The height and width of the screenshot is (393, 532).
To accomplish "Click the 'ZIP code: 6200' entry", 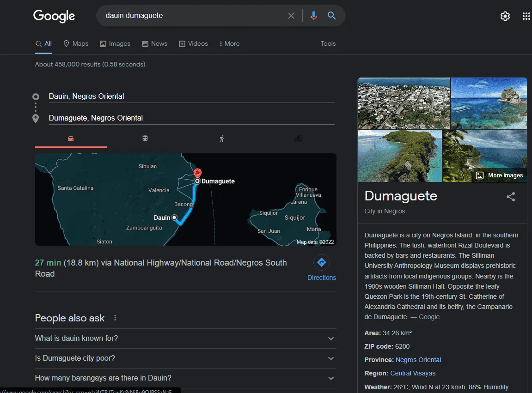I will [x=387, y=346].
